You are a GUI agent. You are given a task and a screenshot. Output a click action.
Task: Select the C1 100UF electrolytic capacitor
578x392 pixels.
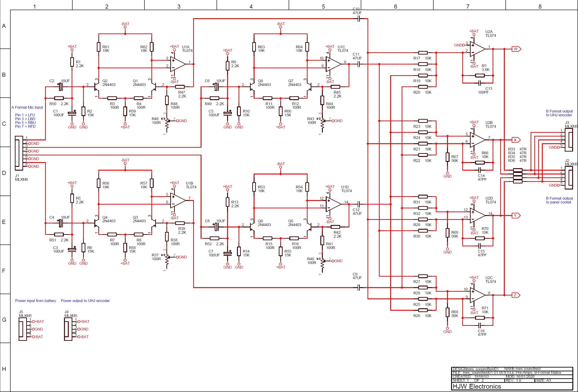point(72,113)
